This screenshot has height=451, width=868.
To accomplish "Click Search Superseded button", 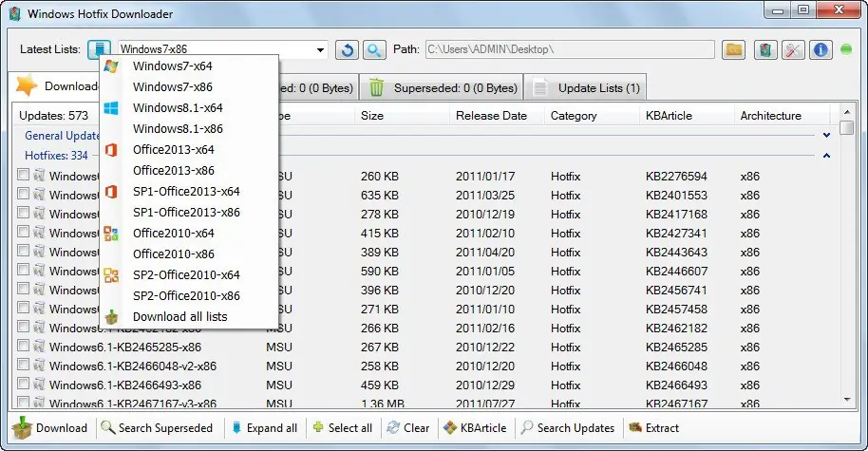I will pyautogui.click(x=158, y=428).
